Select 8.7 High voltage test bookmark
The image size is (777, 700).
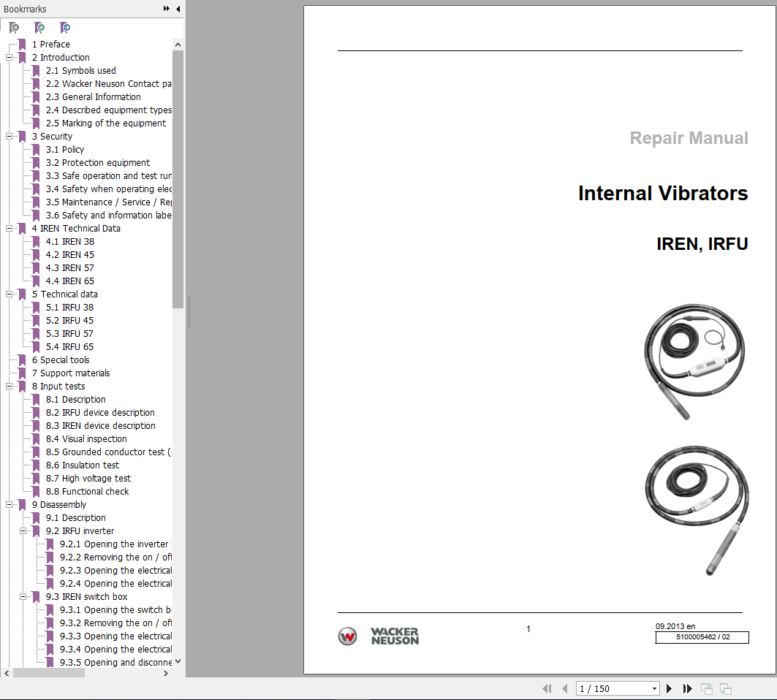88,479
